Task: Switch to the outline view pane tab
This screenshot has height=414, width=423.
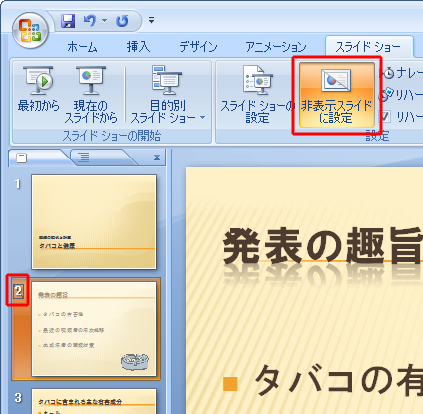Action: (x=83, y=157)
